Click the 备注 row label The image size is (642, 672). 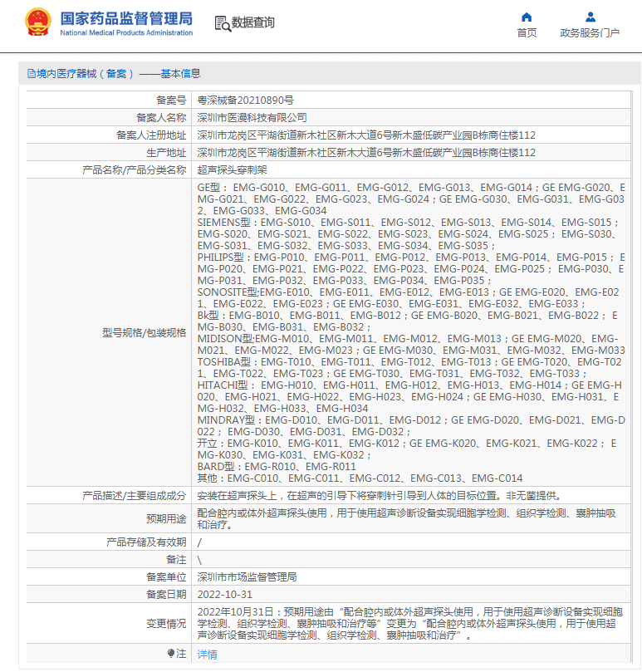point(176,560)
